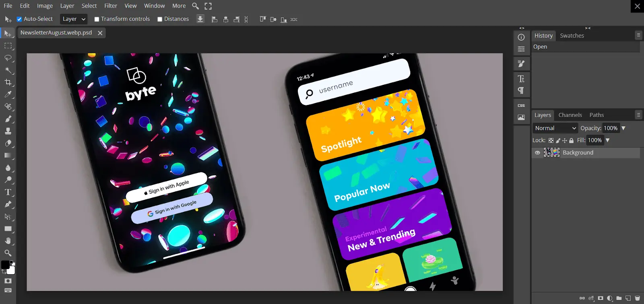Collapse the right panels arrows
Image resolution: width=644 pixels, height=304 pixels.
pos(588,28)
